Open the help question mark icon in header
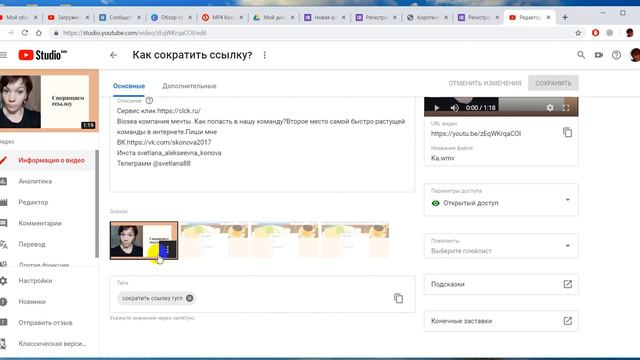Image resolution: width=640 pixels, height=360 pixels. tap(616, 55)
